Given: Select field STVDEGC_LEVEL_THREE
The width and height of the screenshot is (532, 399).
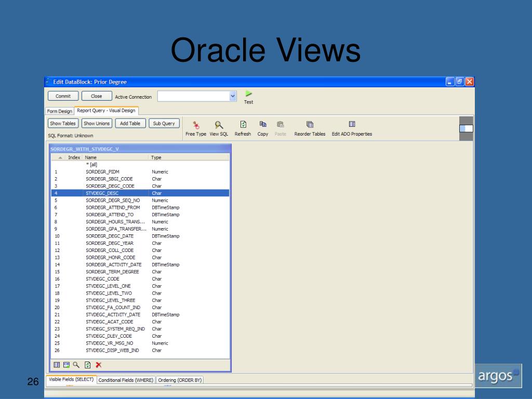Looking at the screenshot, I should (x=140, y=300).
